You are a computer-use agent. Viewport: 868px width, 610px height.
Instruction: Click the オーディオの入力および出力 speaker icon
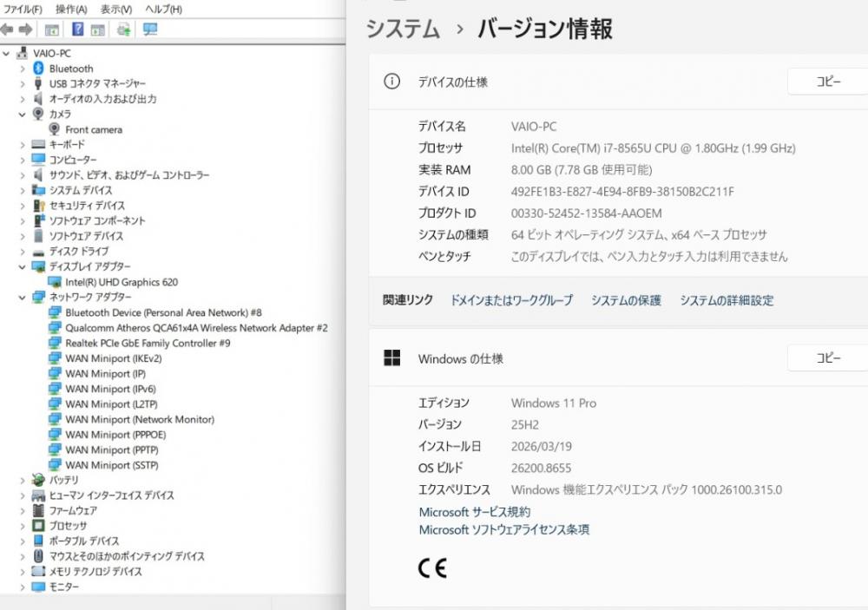point(38,99)
